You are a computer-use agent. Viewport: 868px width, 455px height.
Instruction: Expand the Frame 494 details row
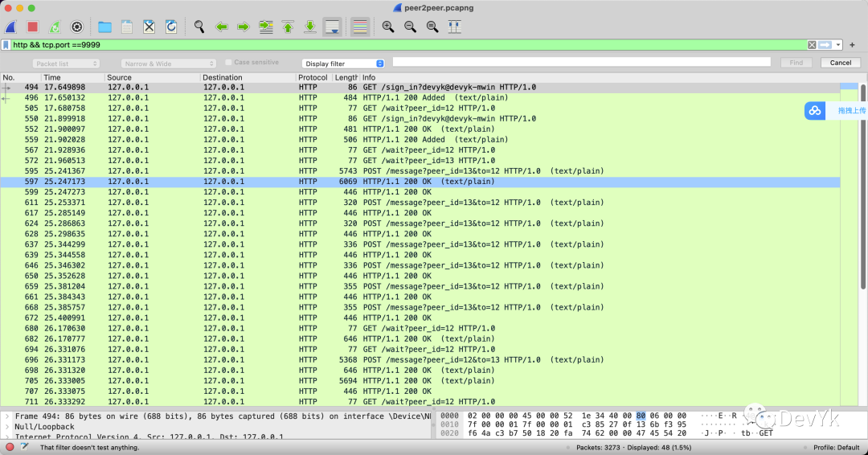click(7, 416)
